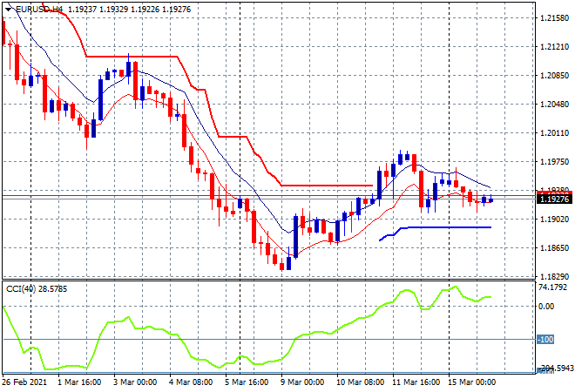
Task: Click the 10 Mar 08:00 time label
Action: pyautogui.click(x=360, y=382)
